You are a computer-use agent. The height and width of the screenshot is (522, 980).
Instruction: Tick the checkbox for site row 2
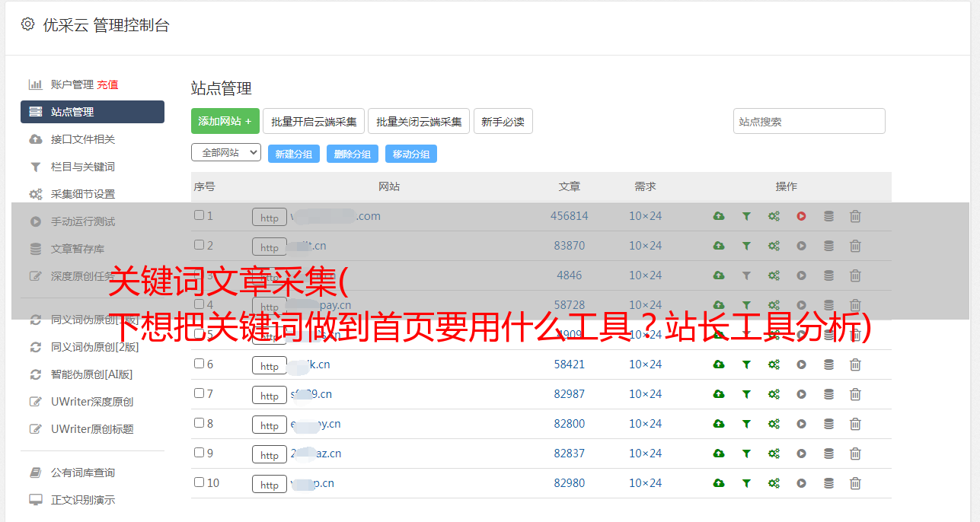tap(199, 245)
